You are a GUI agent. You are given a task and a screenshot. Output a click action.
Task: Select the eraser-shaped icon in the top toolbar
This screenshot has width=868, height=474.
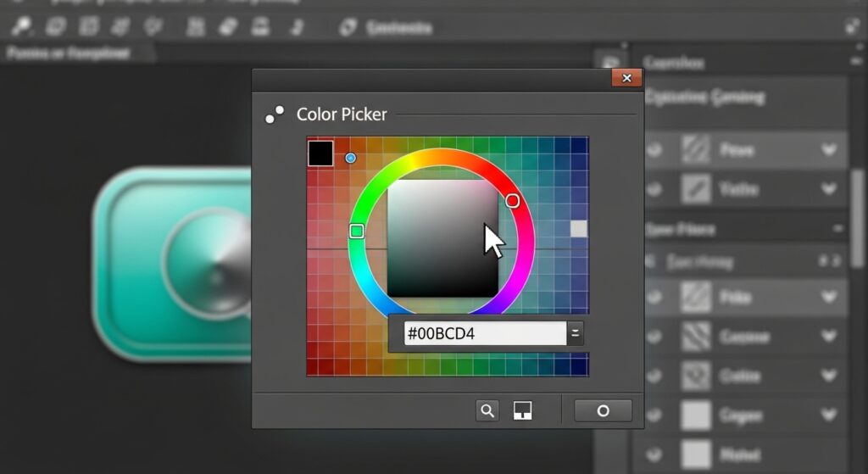tap(228, 26)
